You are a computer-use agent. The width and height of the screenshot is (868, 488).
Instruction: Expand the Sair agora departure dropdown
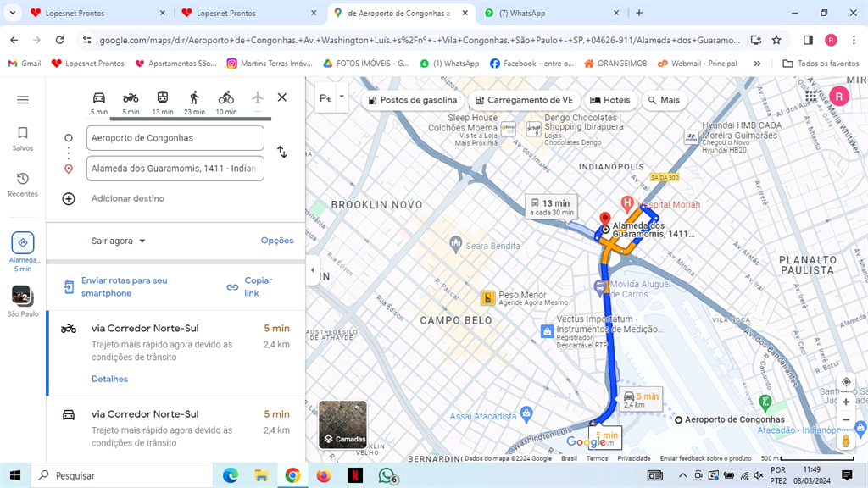pyautogui.click(x=119, y=241)
